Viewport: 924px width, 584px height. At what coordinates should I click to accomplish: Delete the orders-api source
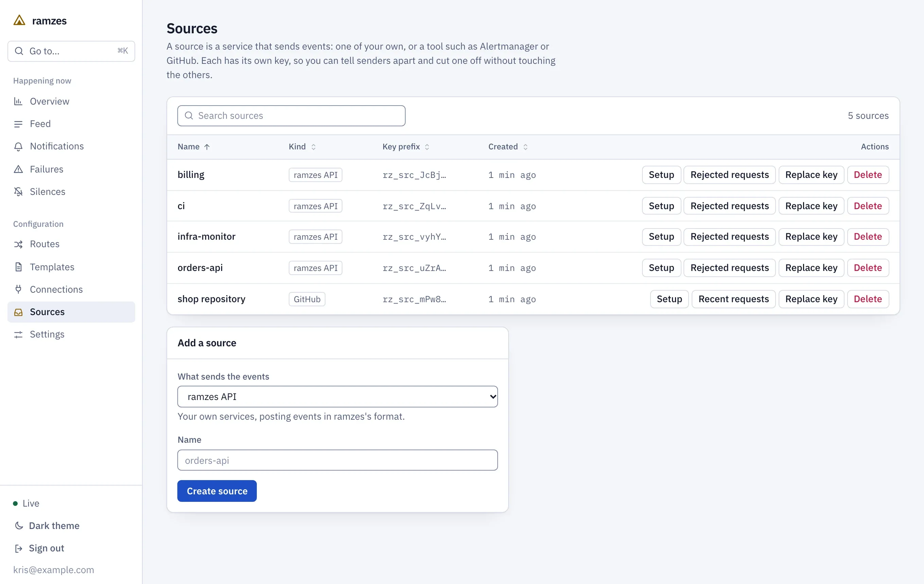click(x=868, y=268)
